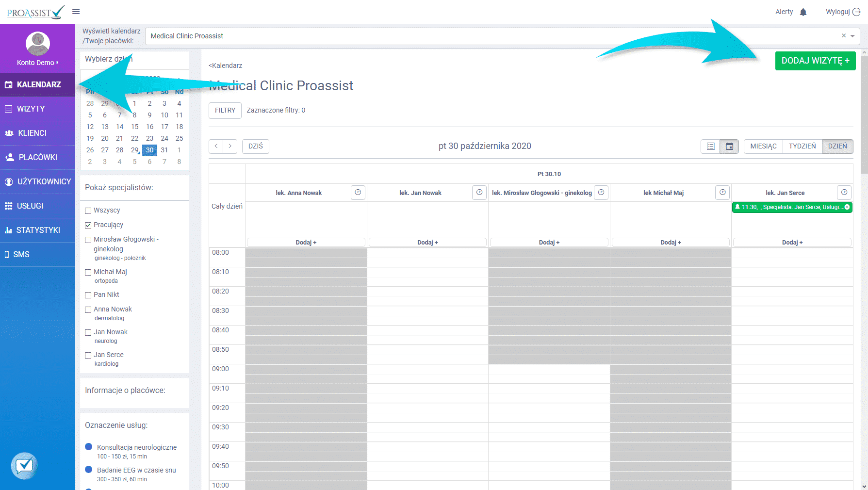Screen dimensions: 868x490
Task: Open the chat support bubble icon
Action: click(x=24, y=466)
